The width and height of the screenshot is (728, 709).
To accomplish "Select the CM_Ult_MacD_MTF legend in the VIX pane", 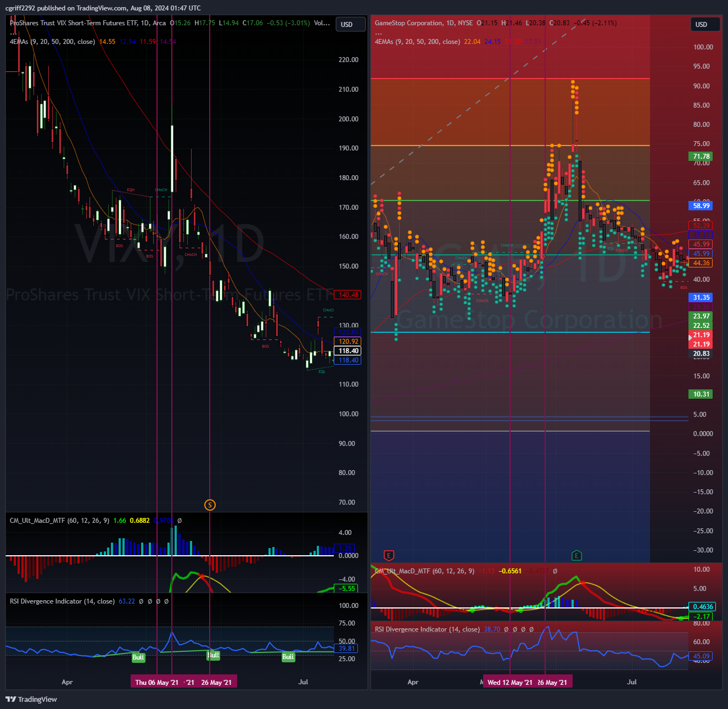I will click(59, 521).
